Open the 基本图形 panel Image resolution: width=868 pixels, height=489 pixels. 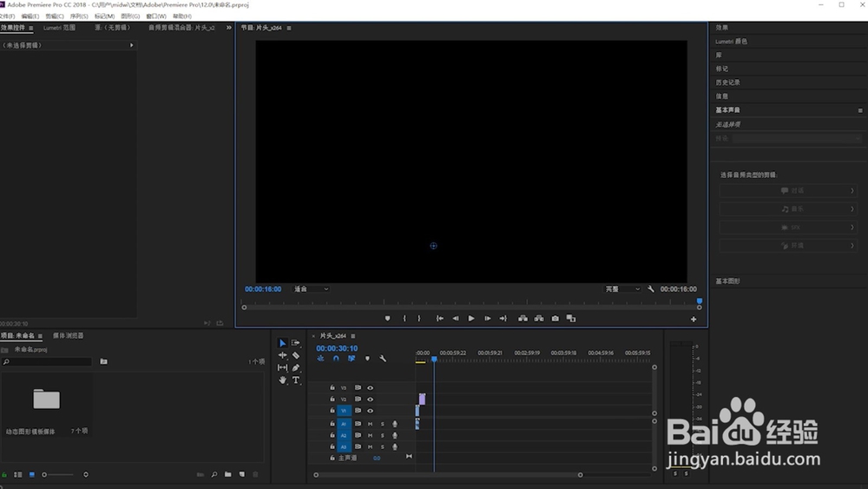(727, 281)
